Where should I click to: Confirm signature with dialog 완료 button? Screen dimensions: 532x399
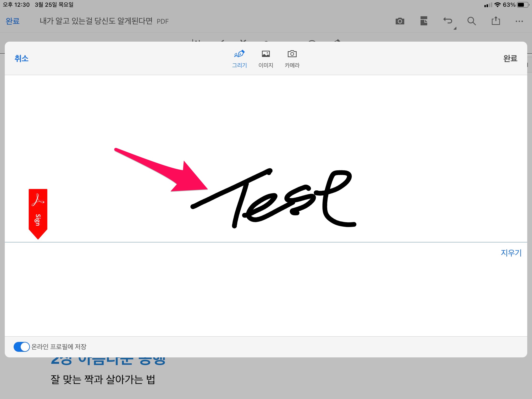(510, 58)
